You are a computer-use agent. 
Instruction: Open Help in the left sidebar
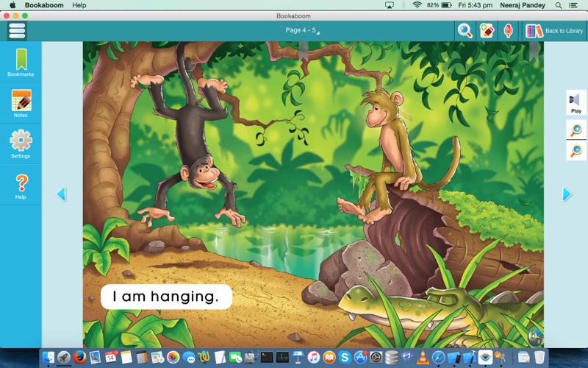[21, 187]
